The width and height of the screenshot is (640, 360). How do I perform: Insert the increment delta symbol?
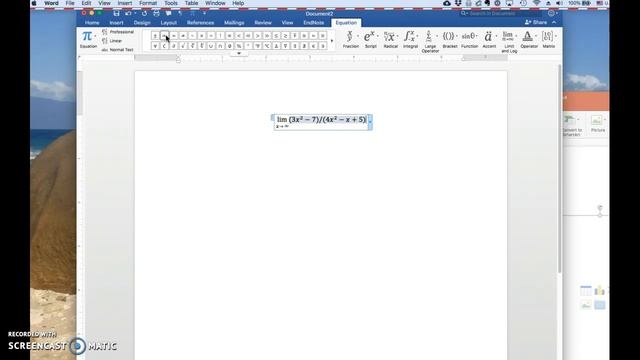click(276, 46)
